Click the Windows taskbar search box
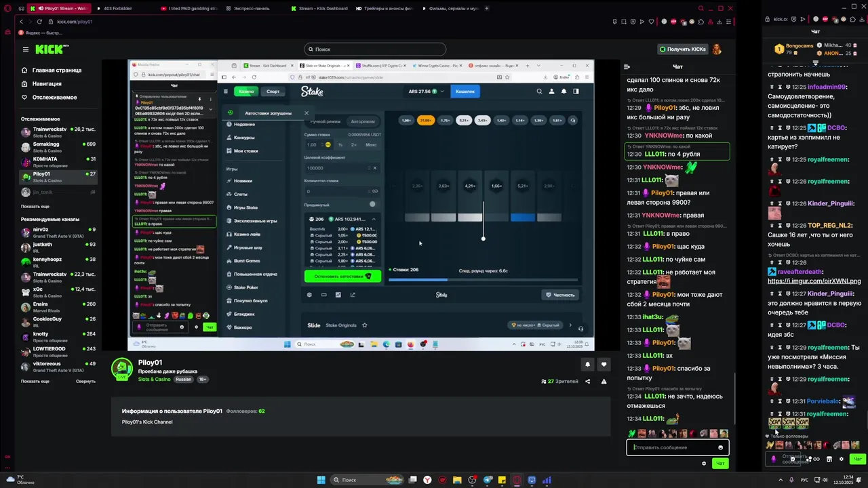Viewport: 868px width, 488px height. (366, 480)
